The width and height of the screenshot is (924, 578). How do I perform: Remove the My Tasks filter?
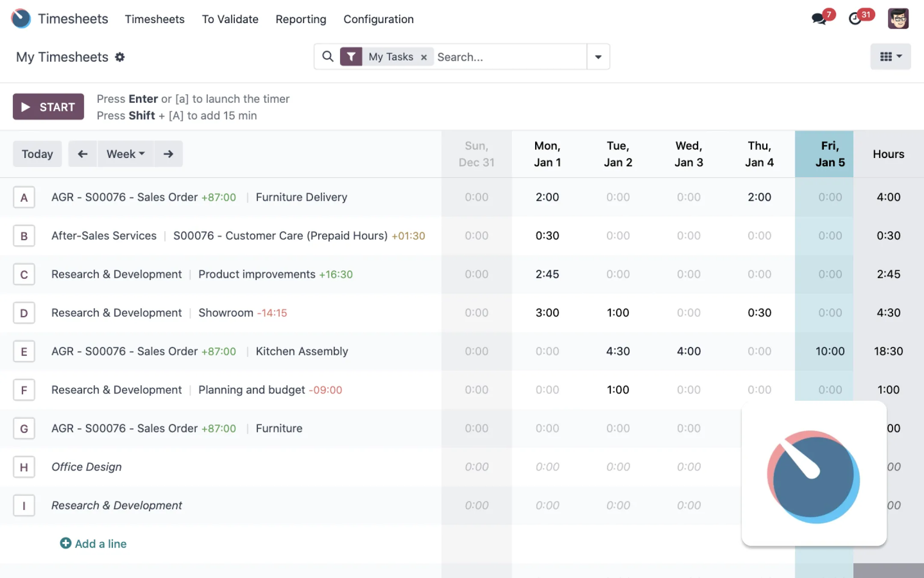(424, 57)
